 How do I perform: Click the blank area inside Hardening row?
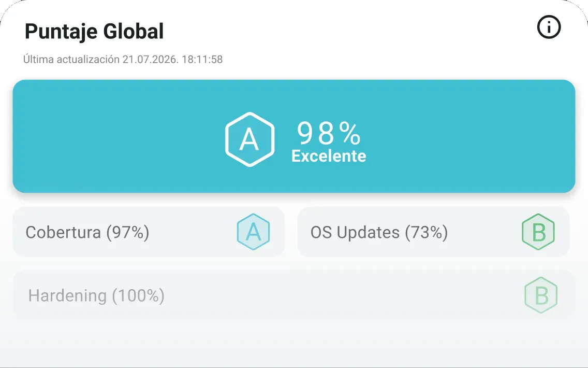[337, 295]
